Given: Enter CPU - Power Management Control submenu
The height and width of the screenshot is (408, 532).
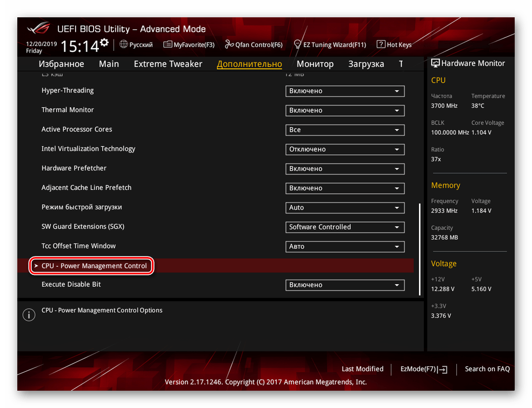Looking at the screenshot, I should coord(94,266).
